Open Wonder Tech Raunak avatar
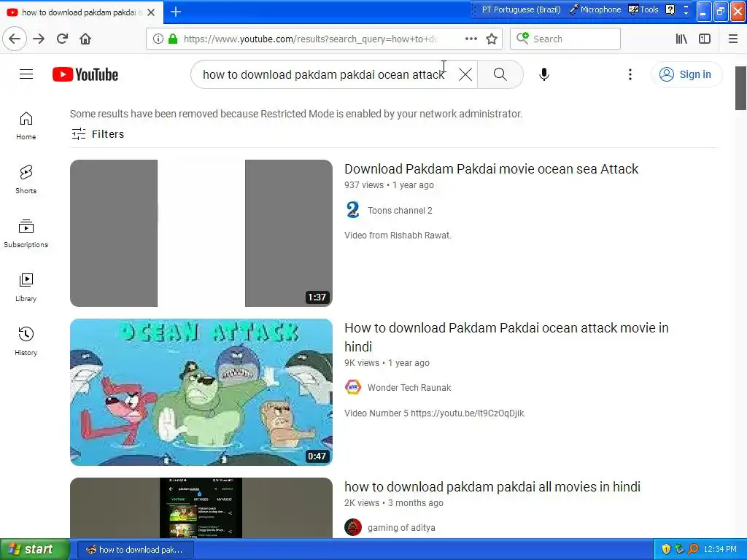Viewport: 747px width, 560px height. point(353,387)
